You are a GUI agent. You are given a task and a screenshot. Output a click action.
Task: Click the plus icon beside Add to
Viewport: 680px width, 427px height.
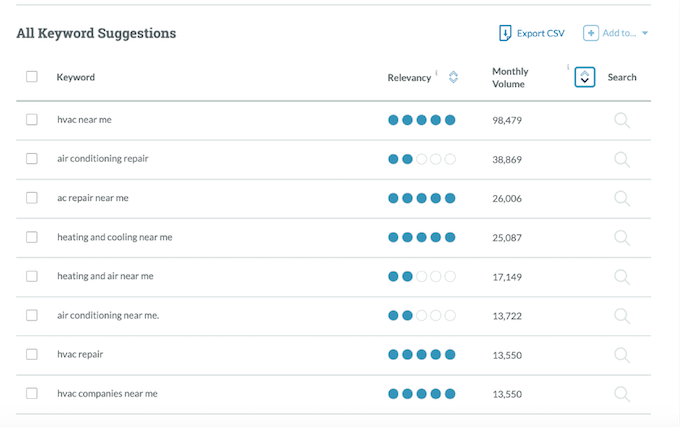pos(591,33)
